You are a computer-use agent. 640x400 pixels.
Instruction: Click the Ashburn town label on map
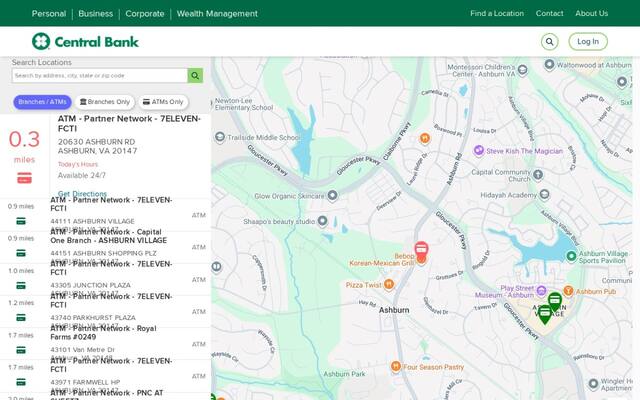coord(394,310)
